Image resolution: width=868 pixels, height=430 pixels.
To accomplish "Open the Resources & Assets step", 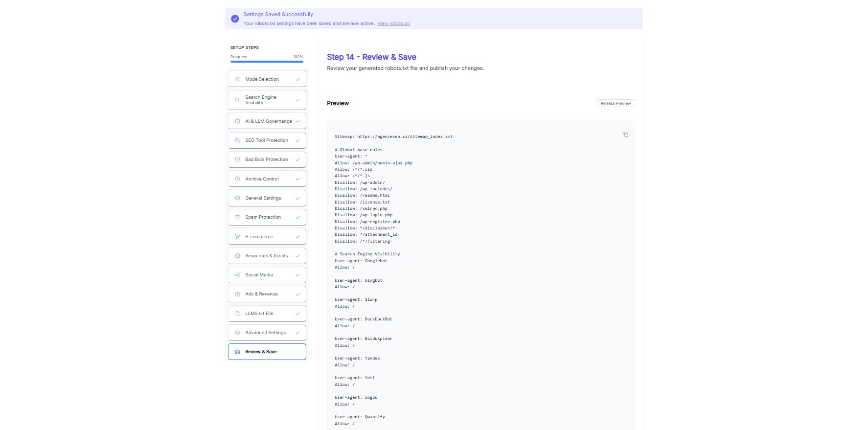I will pyautogui.click(x=267, y=256).
